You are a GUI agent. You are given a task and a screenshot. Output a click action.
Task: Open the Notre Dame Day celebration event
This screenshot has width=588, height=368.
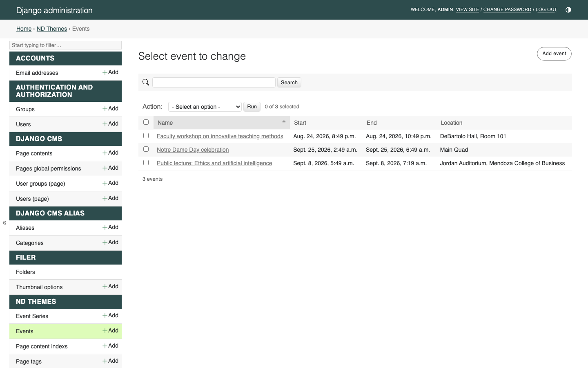[193, 150]
